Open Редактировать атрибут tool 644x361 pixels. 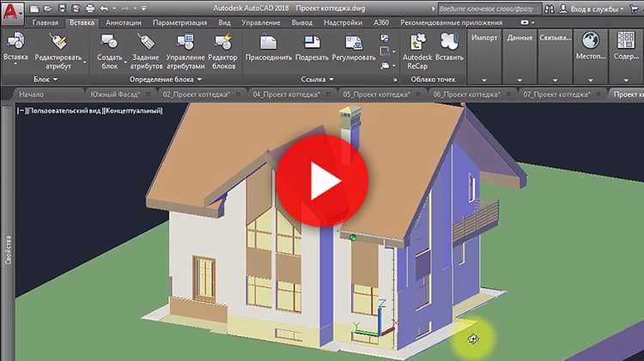click(x=58, y=42)
